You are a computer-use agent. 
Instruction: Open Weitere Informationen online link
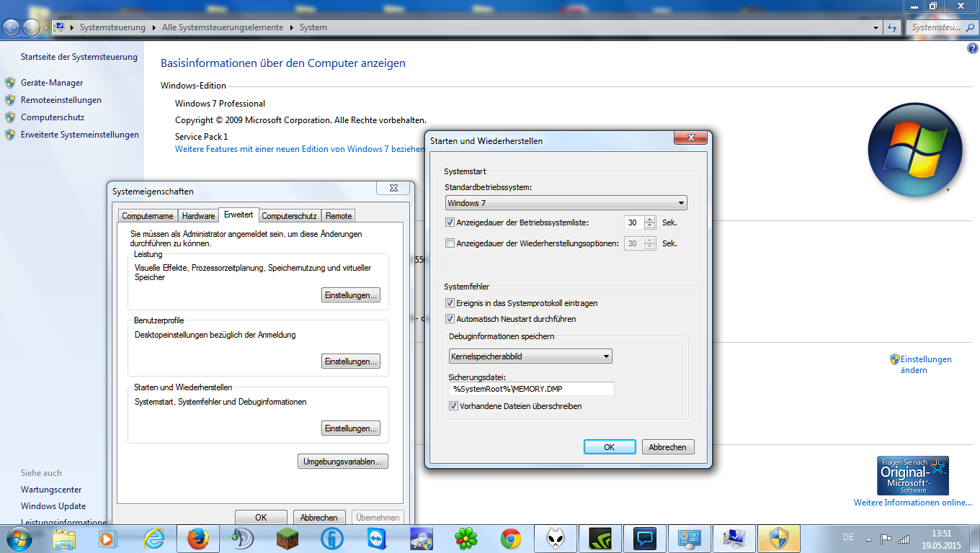point(913,503)
